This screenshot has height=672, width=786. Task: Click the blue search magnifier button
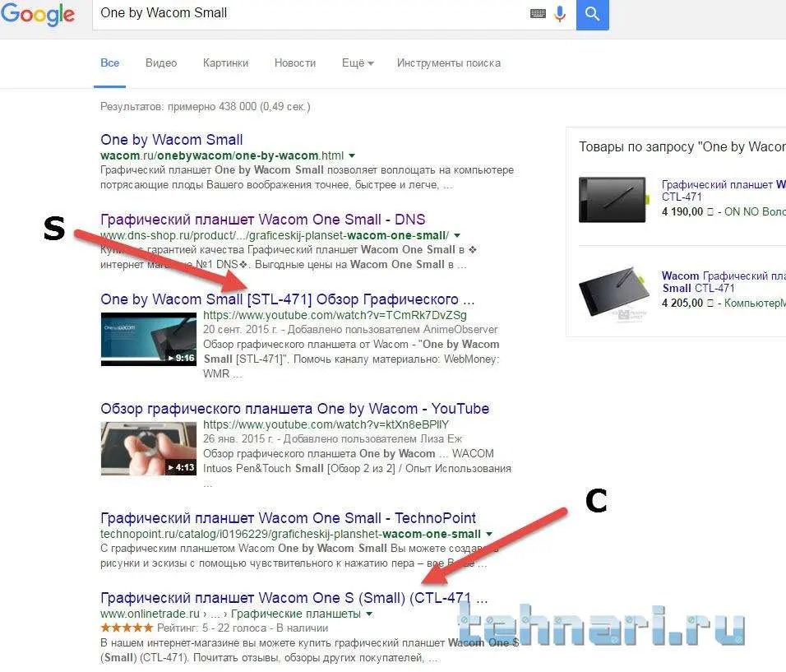593,14
